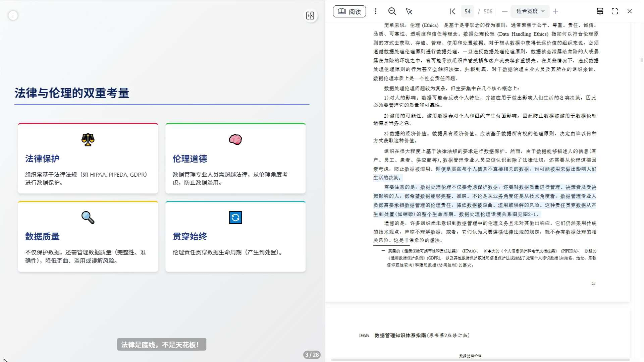Close the PDF viewer panel

tap(630, 11)
